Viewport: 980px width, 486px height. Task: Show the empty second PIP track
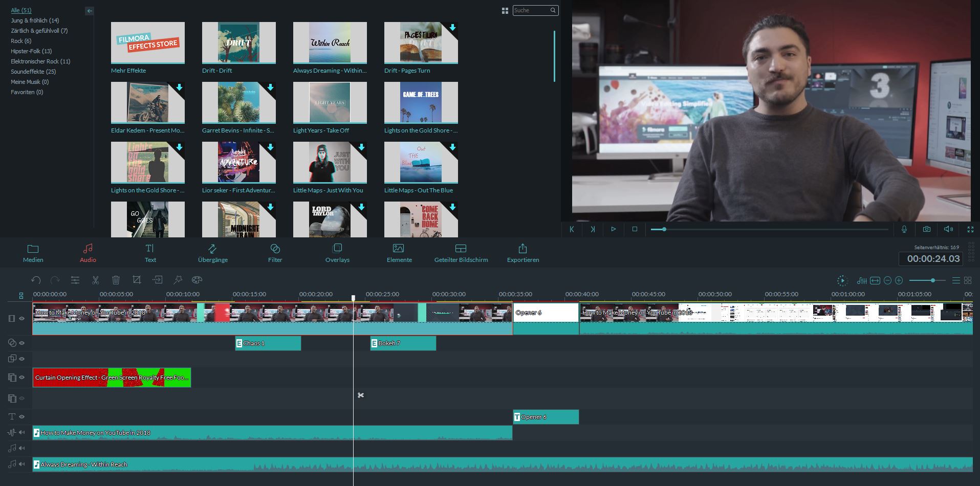coord(22,398)
